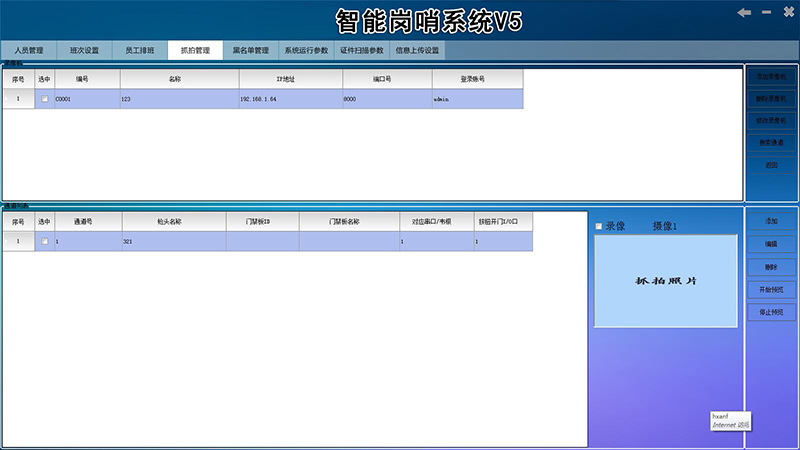Select the 黑名单管理 tab

click(x=250, y=50)
